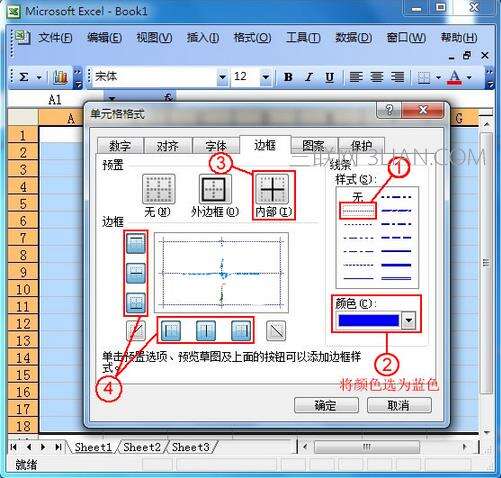
Task: Switch to the 字体 tab
Action: coord(216,146)
